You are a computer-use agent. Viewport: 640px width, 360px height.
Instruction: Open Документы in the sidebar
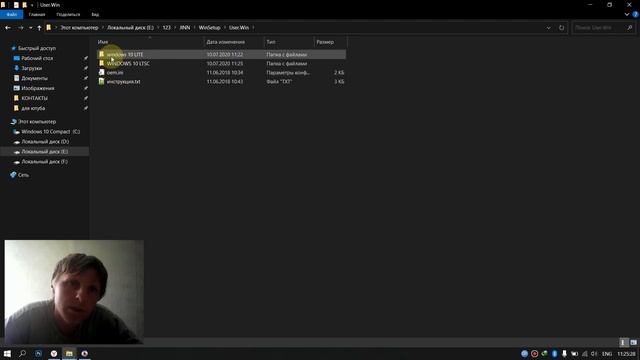34,78
